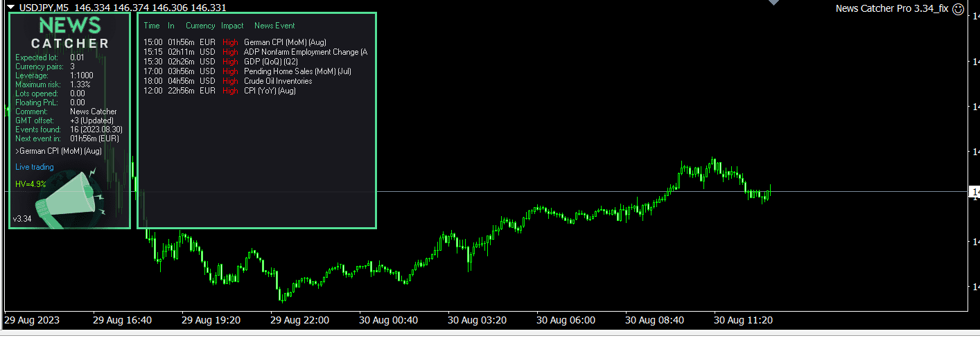The width and height of the screenshot is (980, 338).
Task: Click the 30 Aug 08:40 time axis label
Action: [x=654, y=321]
